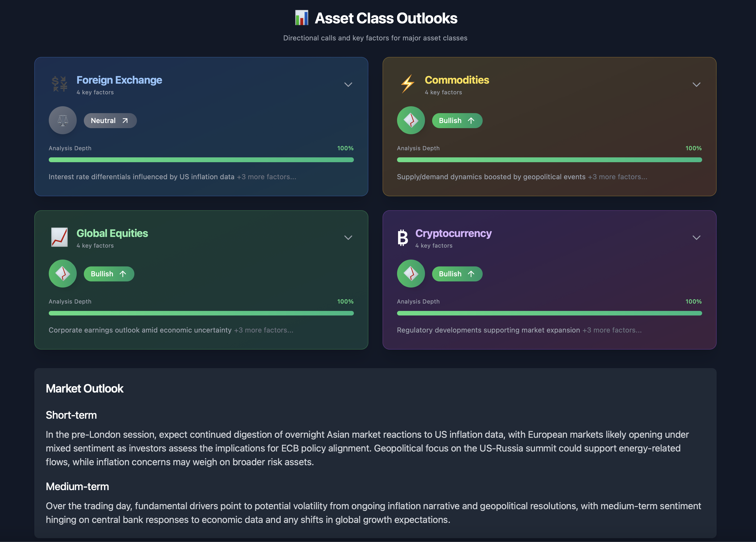Select the Global Equities chart icon
This screenshot has height=542, width=756.
click(x=59, y=237)
